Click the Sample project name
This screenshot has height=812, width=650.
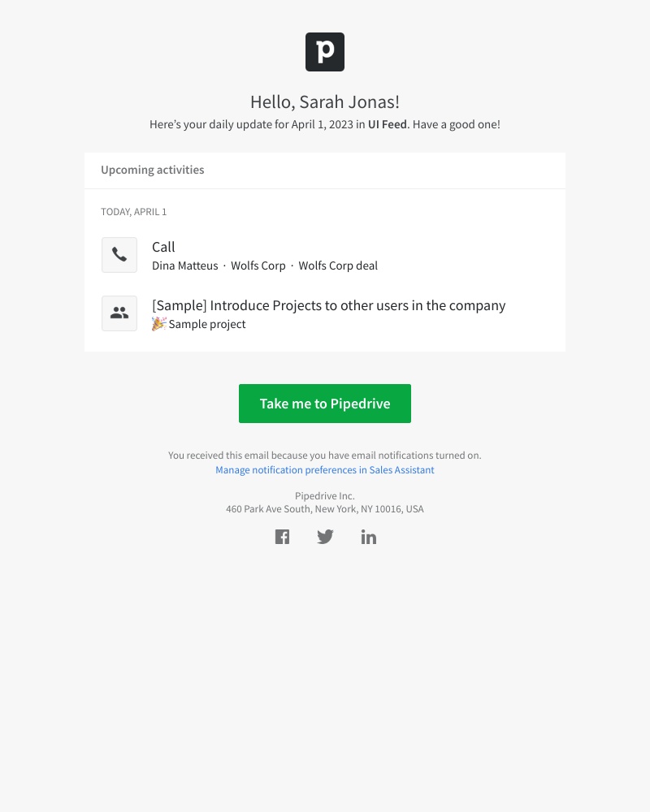(207, 324)
